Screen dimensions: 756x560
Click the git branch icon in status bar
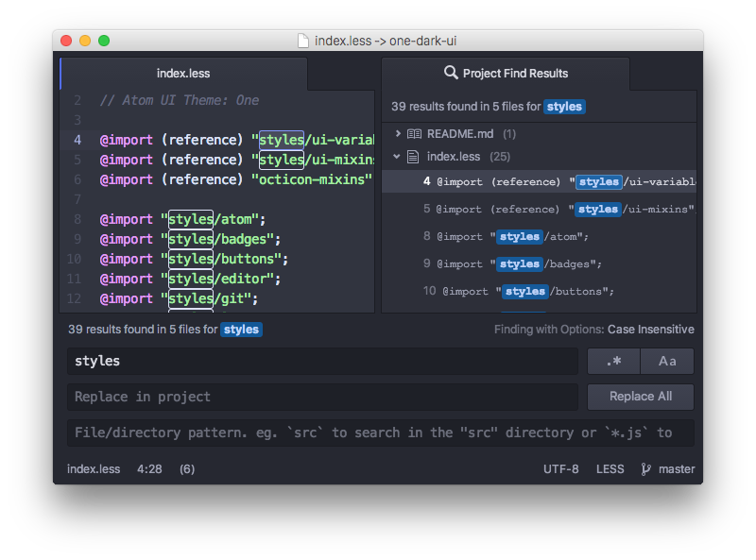646,468
